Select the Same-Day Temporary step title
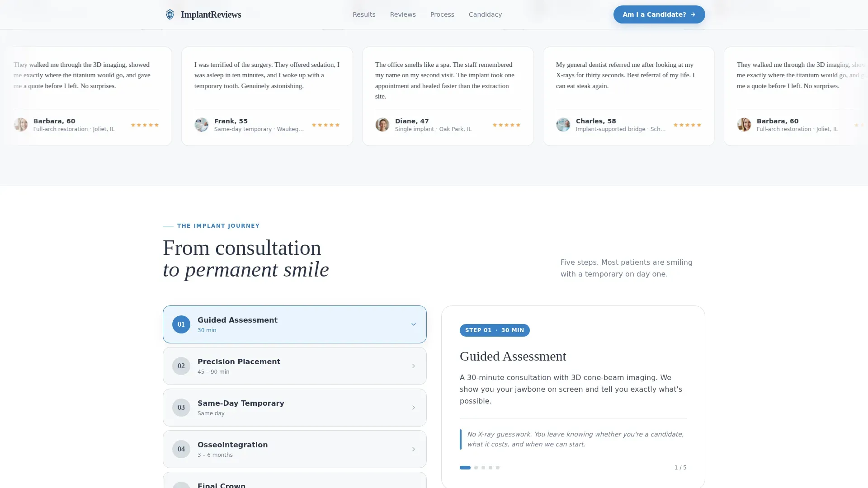Screen dimensions: 868x488 (x=241, y=403)
